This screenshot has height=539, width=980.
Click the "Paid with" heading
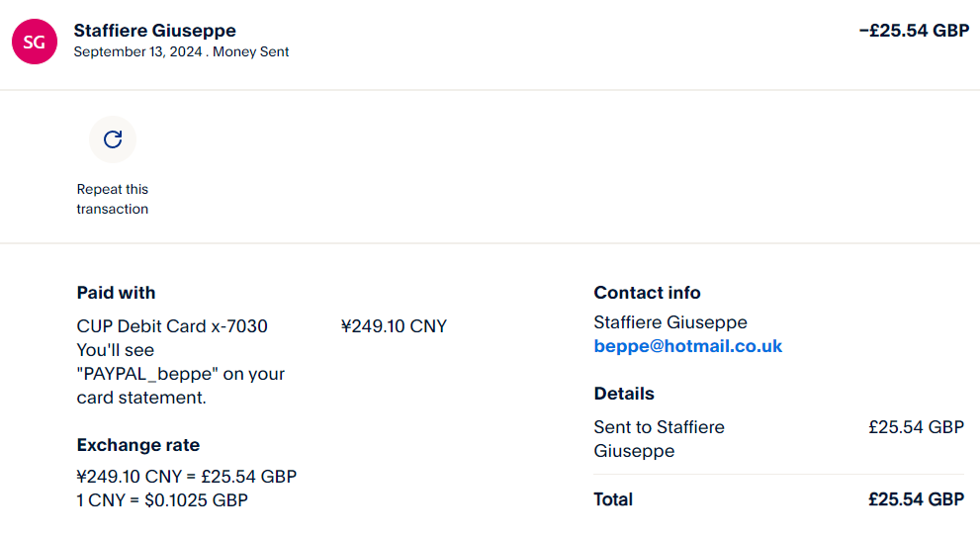(x=116, y=293)
